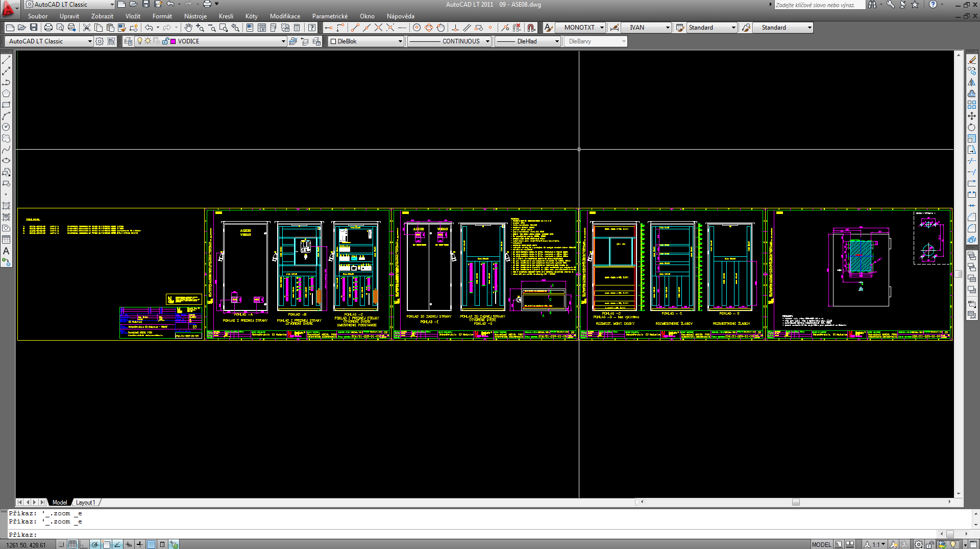The height and width of the screenshot is (549, 980).
Task: Toggle Polar tracking in status bar
Action: [95, 544]
